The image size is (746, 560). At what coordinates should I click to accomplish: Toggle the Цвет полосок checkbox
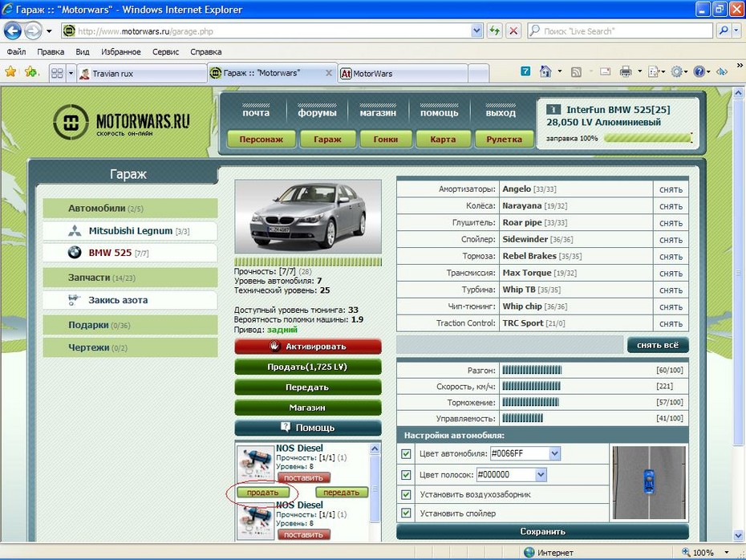406,475
